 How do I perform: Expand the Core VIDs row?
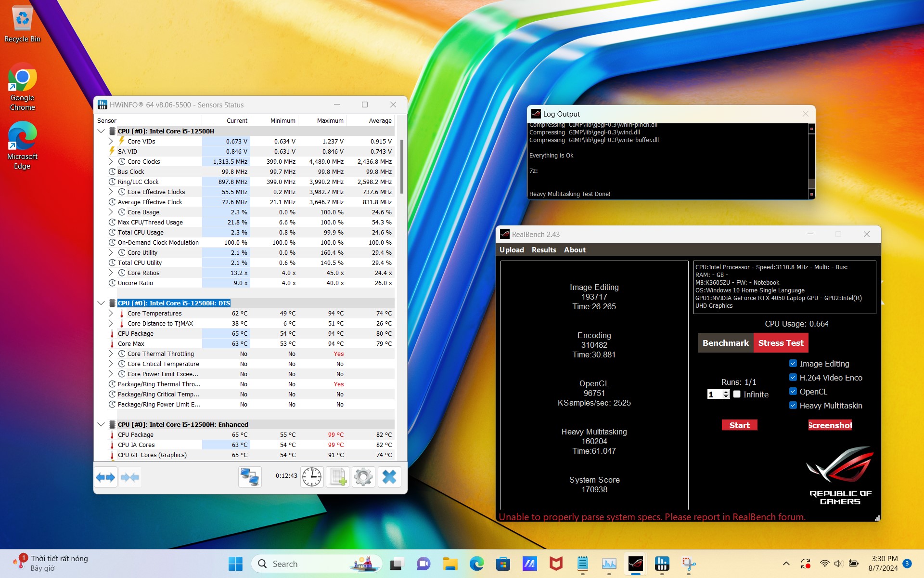[x=111, y=141]
